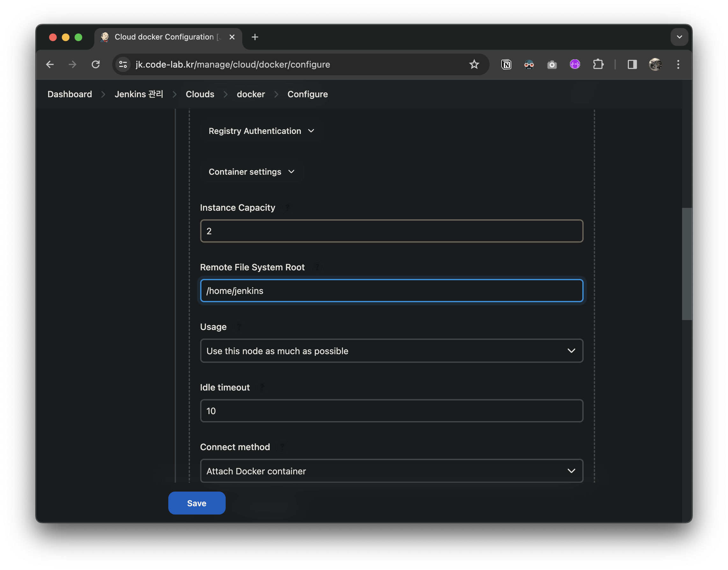
Task: Go to Clouds in breadcrumb
Action: click(200, 94)
